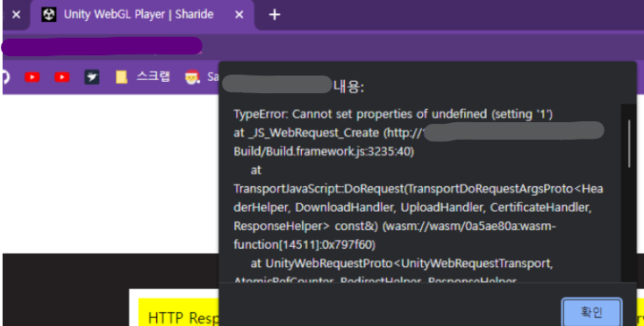The image size is (644, 326).
Task: Close the previous partially visible tab
Action: pyautogui.click(x=16, y=15)
